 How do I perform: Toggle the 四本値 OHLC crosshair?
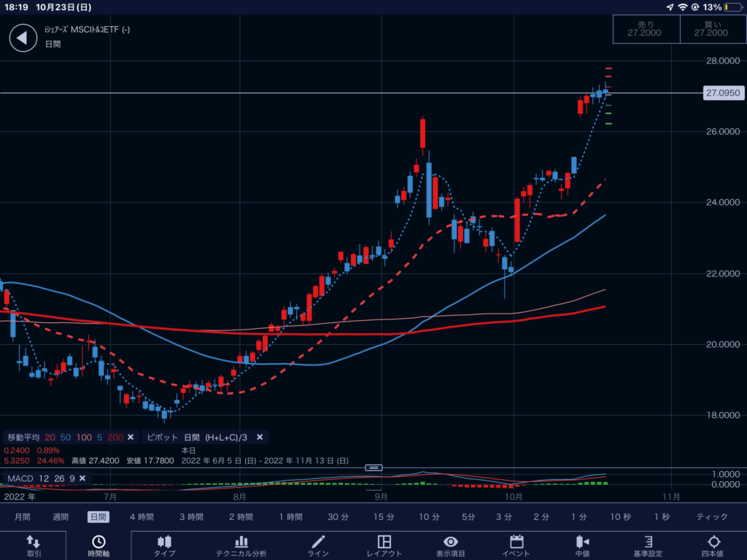pyautogui.click(x=713, y=545)
